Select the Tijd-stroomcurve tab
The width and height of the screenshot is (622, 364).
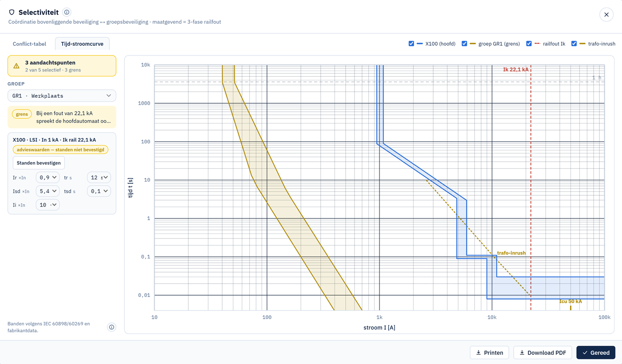[x=82, y=44]
